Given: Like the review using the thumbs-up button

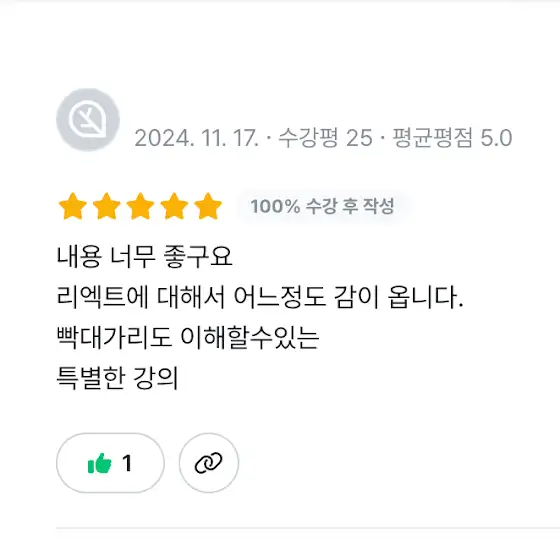Looking at the screenshot, I should tap(110, 463).
